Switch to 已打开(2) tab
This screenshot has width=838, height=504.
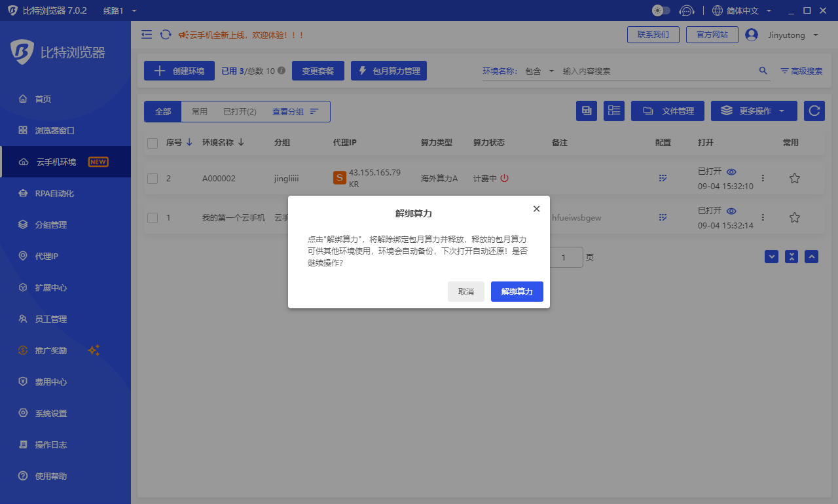240,111
